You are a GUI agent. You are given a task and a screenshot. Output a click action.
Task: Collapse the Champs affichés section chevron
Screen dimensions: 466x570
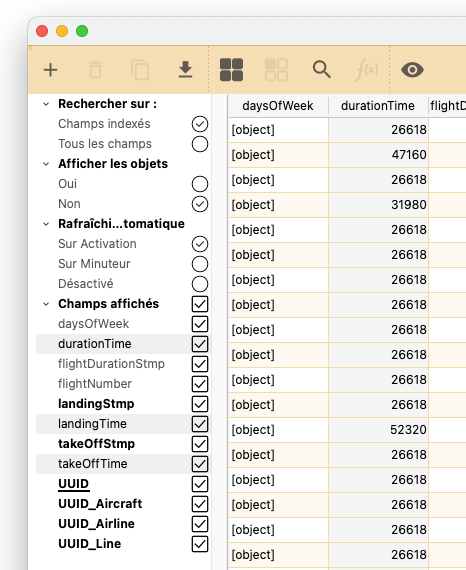[x=46, y=304]
